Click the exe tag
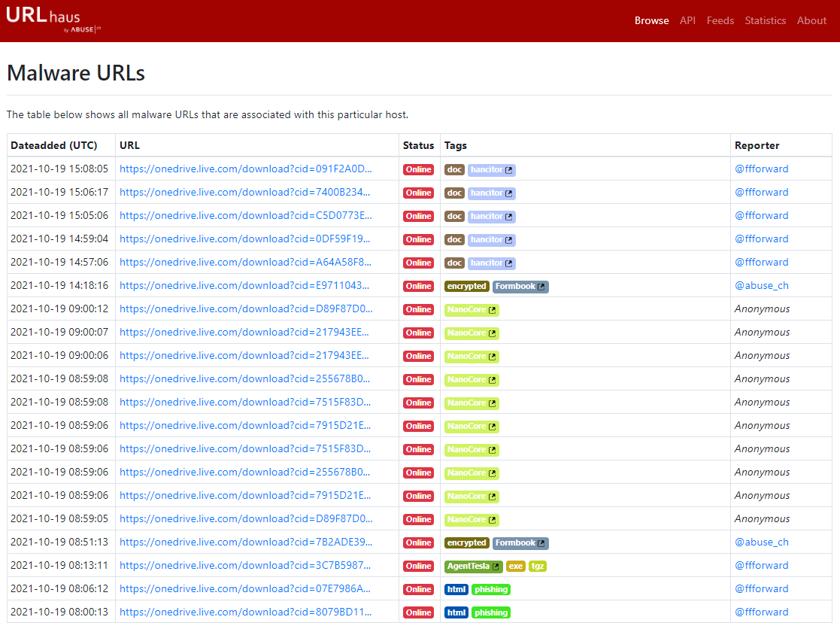The image size is (840, 623). tap(515, 566)
